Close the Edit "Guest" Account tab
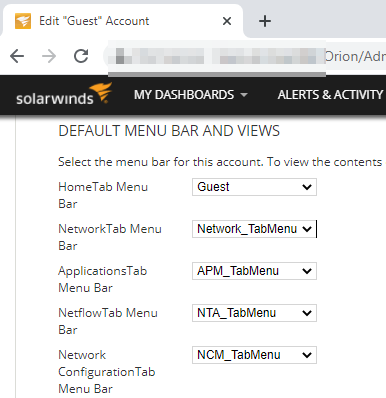386x398 pixels. 227,21
